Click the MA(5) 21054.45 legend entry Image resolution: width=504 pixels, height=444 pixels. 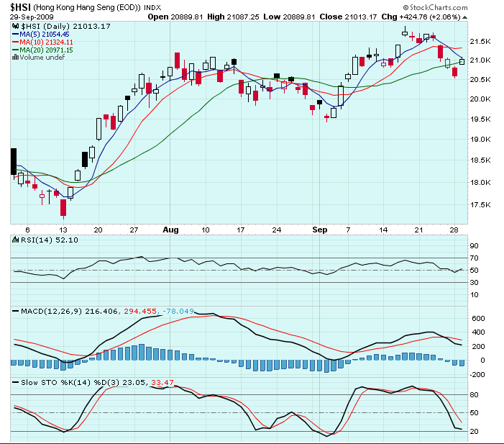coord(41,34)
